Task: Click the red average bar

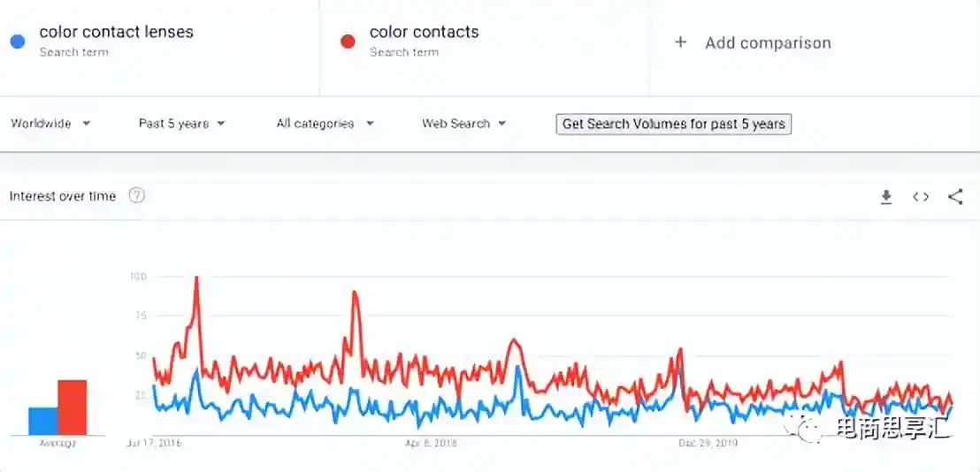Action: (72, 407)
